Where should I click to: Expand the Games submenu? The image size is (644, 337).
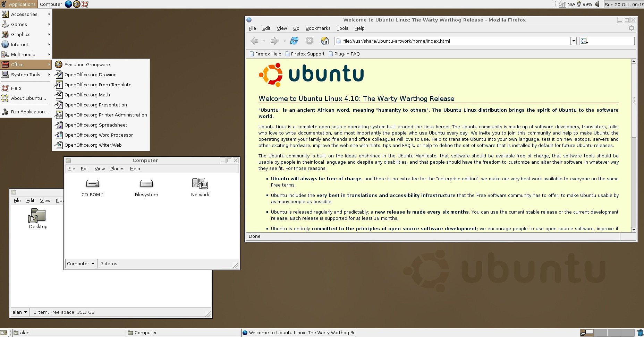[x=26, y=24]
